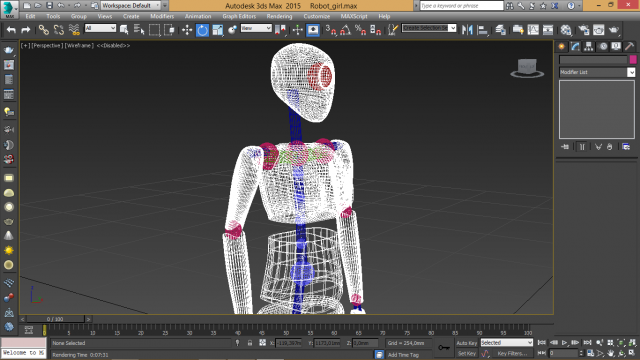Viewport: 640px width, 360px height.
Task: Open Render Setup dialog
Action: (584, 30)
